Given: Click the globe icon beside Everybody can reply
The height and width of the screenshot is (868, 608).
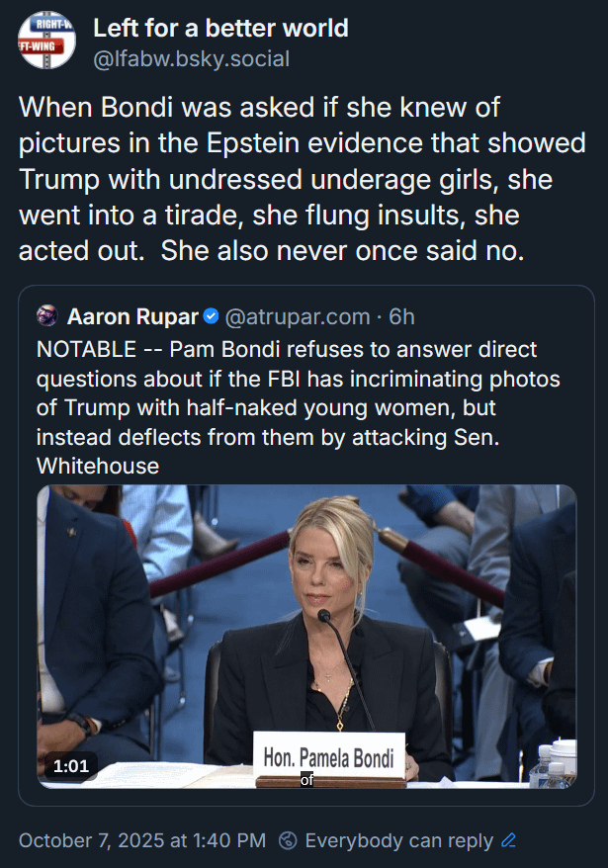Looking at the screenshot, I should pyautogui.click(x=289, y=840).
